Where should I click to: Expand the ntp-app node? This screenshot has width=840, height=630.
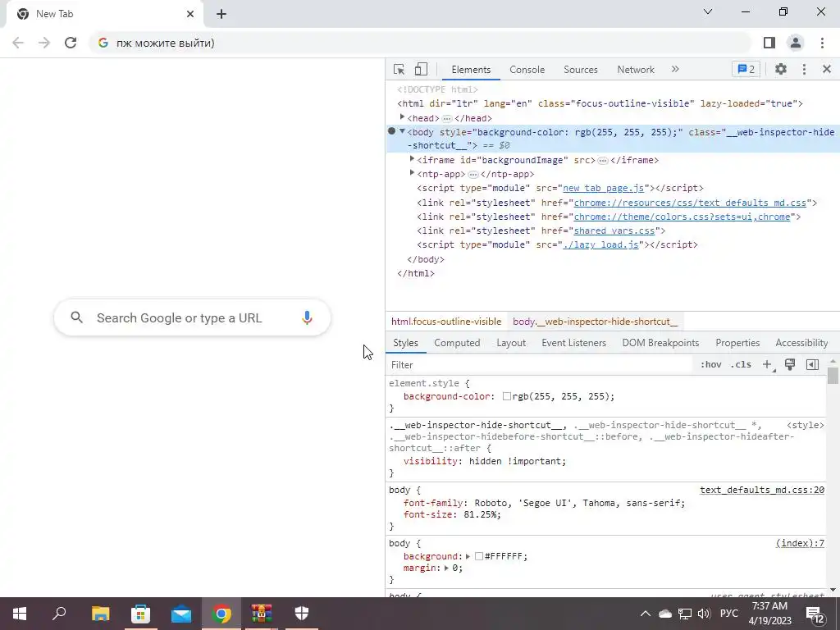[x=412, y=172]
